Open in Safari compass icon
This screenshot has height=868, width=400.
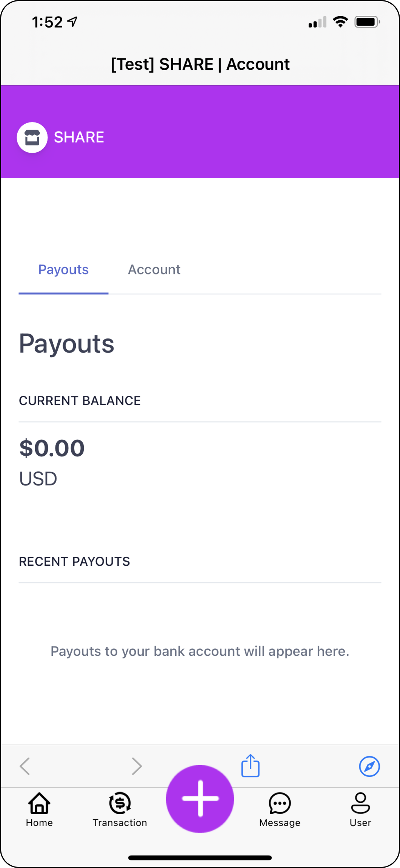[x=369, y=766]
